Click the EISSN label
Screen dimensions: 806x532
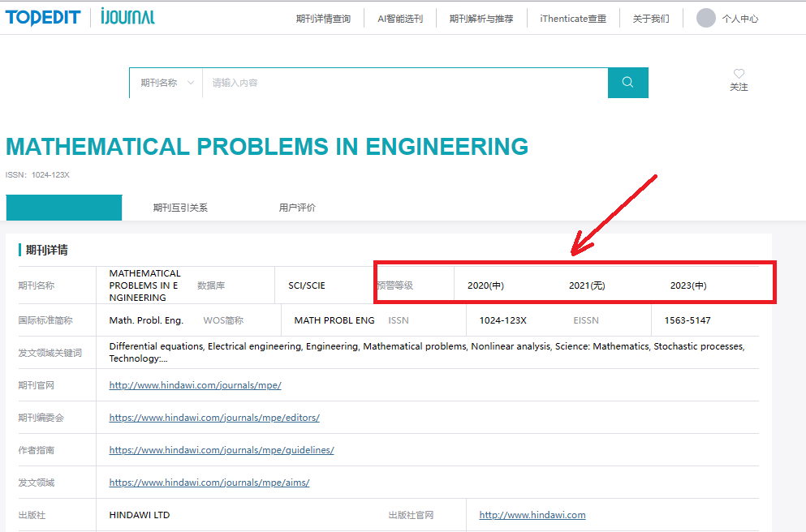[x=586, y=320]
